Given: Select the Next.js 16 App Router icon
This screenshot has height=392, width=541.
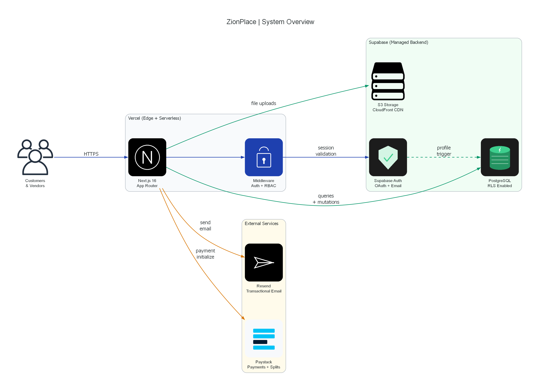Looking at the screenshot, I should pos(147,157).
